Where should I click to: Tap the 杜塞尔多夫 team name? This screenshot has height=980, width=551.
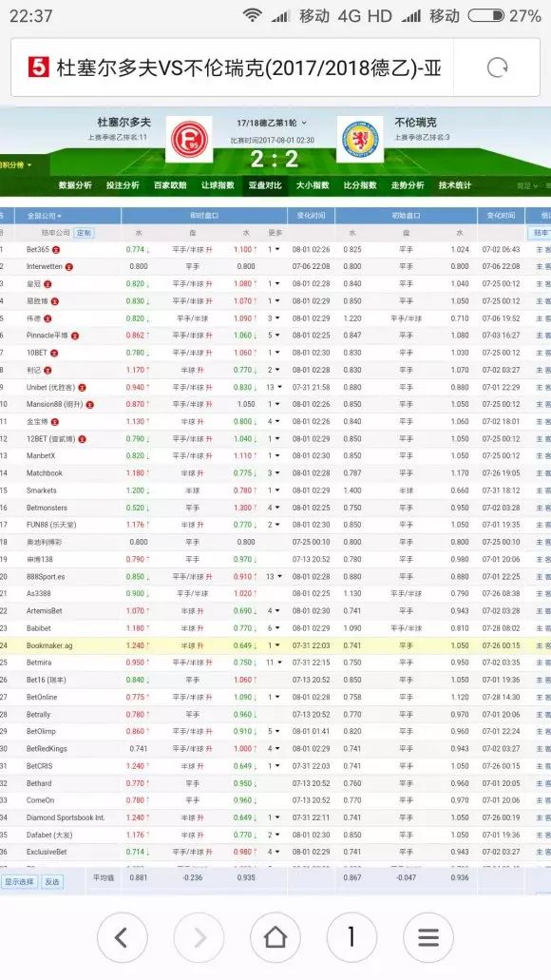(x=123, y=123)
